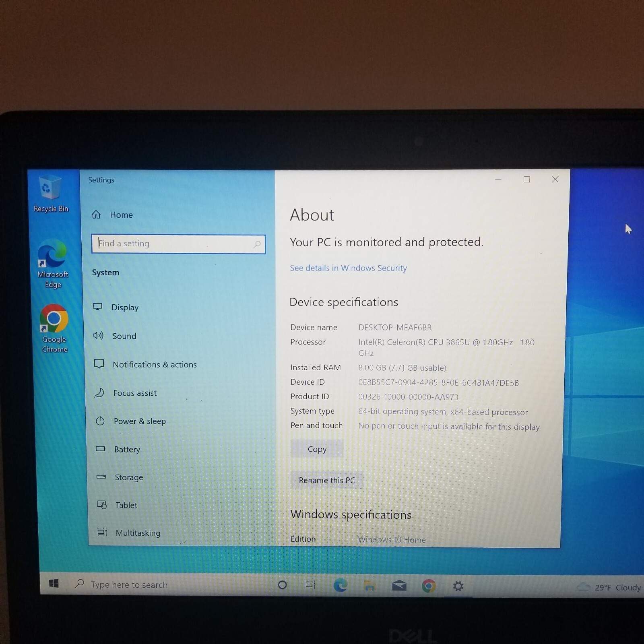This screenshot has height=644, width=644.
Task: Launch Microsoft Edge from desktop shortcut
Action: [x=53, y=264]
